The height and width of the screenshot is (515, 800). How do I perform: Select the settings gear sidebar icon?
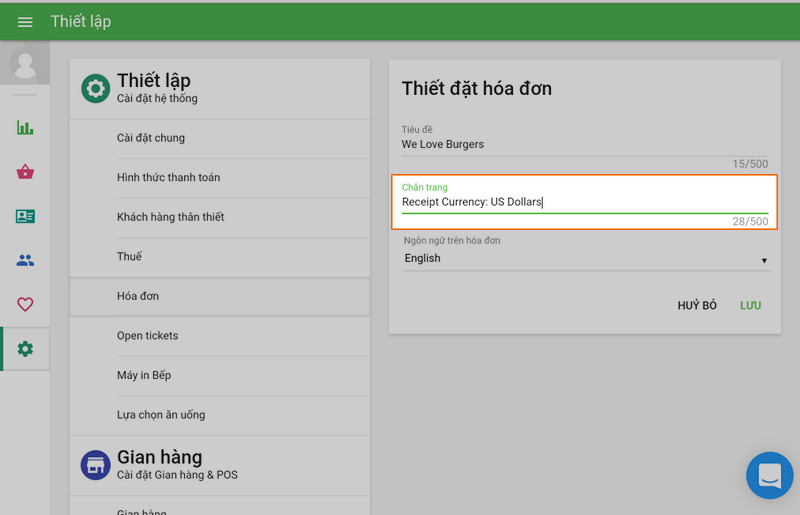[25, 349]
